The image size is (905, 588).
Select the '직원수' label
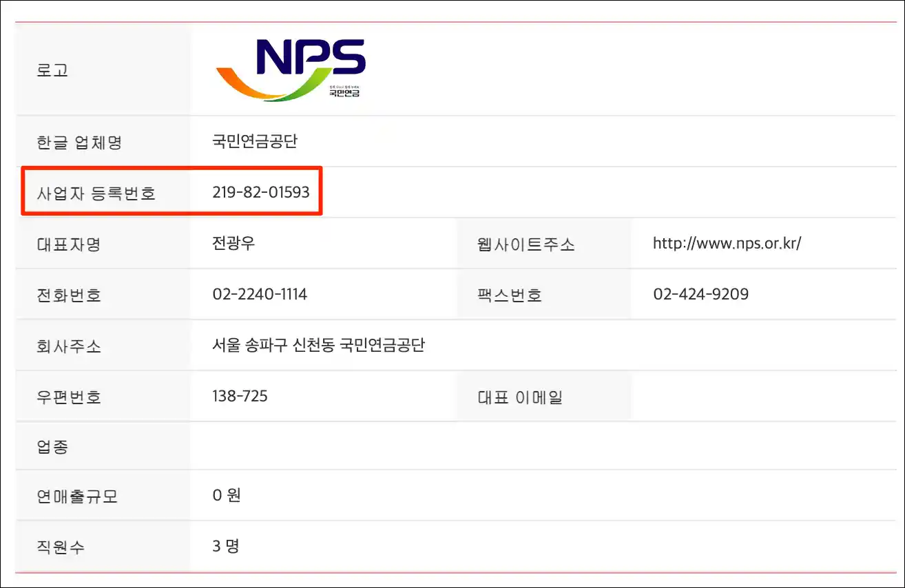pyautogui.click(x=61, y=547)
